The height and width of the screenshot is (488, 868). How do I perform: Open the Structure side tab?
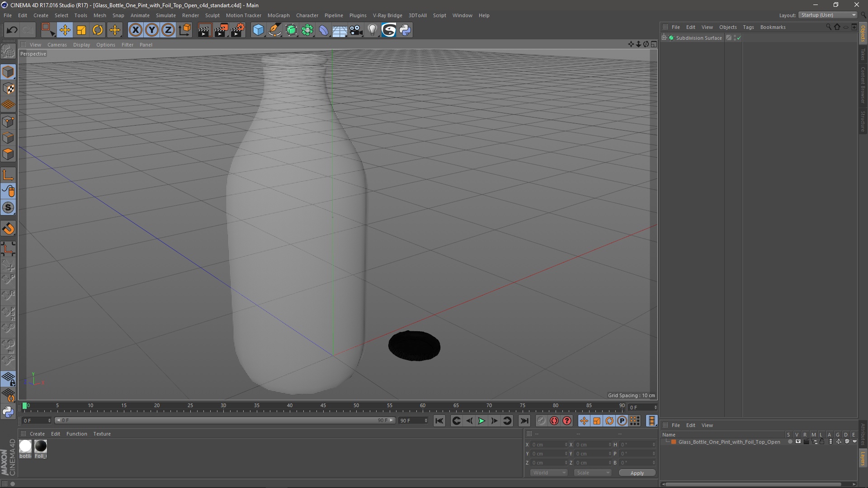[863, 122]
